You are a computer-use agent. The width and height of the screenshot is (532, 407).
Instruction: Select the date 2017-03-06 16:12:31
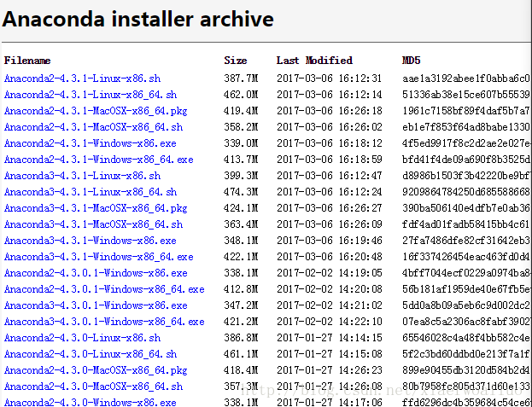pos(330,78)
